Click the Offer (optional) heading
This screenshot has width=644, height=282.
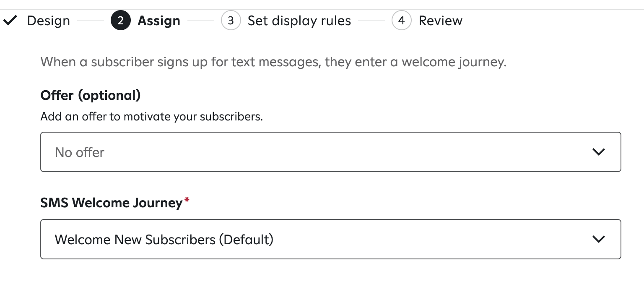coord(90,95)
